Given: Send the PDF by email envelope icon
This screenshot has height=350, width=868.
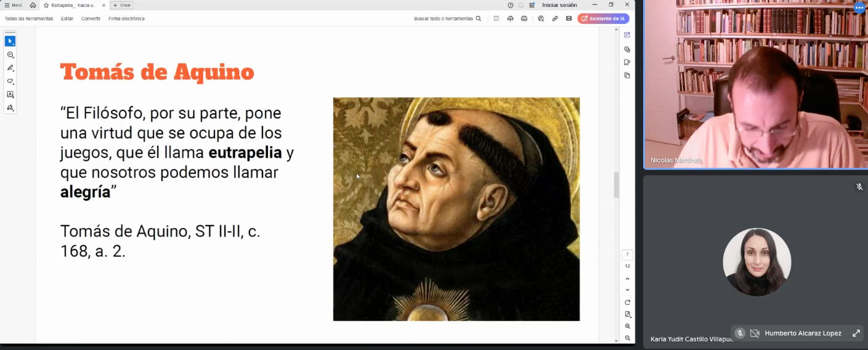Looking at the screenshot, I should coord(569,18).
